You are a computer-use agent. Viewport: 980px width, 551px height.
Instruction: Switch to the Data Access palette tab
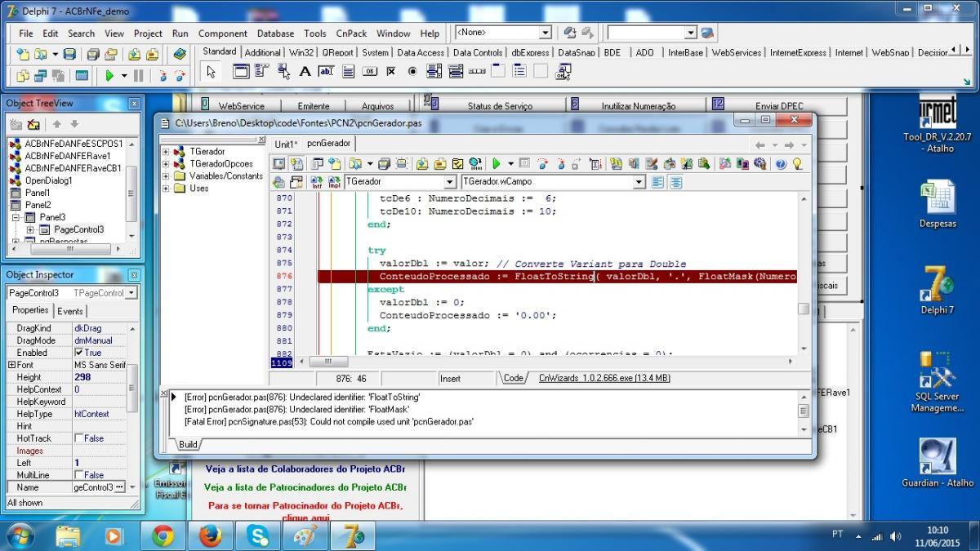pyautogui.click(x=421, y=52)
